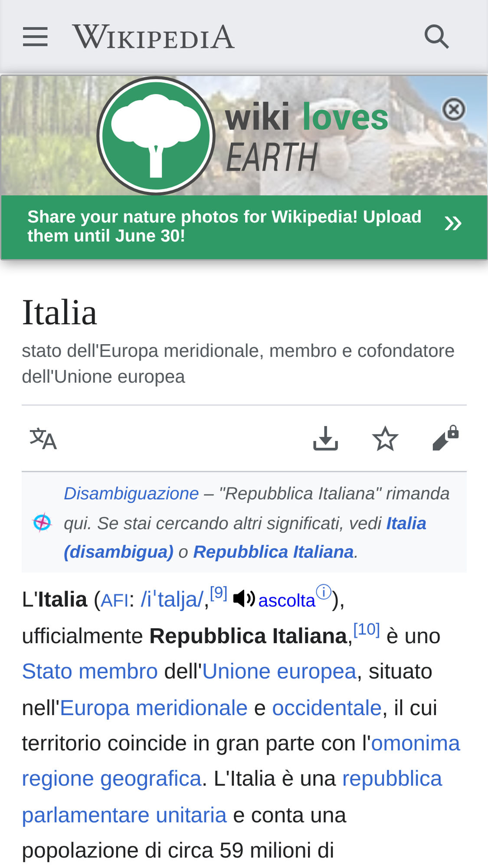Tap the download page icon

(325, 438)
